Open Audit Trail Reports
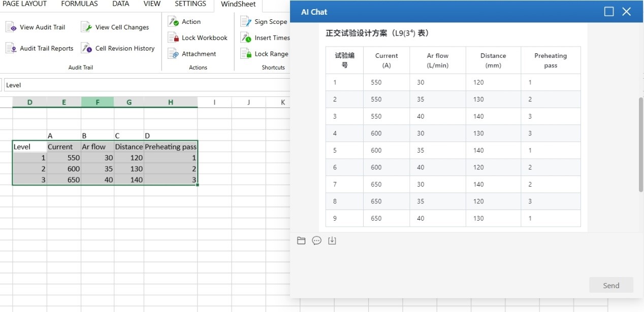Image resolution: width=644 pixels, height=312 pixels. click(41, 48)
